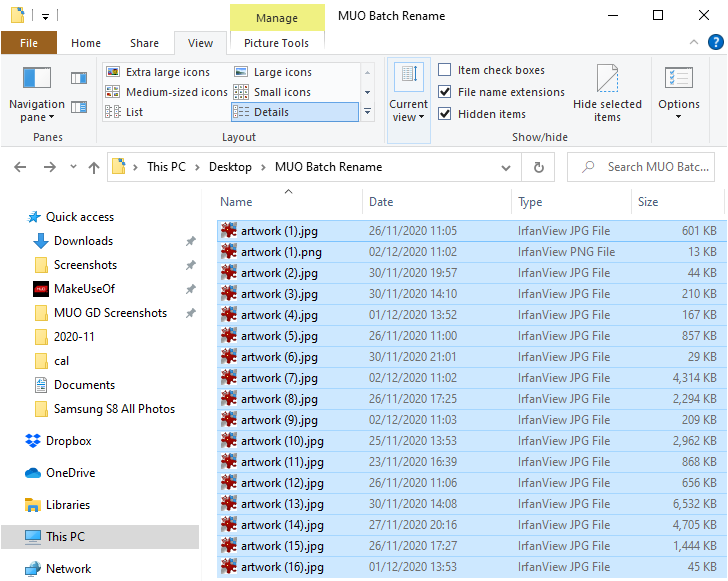This screenshot has height=581, width=728.
Task: Go up one folder with Up arrow
Action: tap(93, 167)
